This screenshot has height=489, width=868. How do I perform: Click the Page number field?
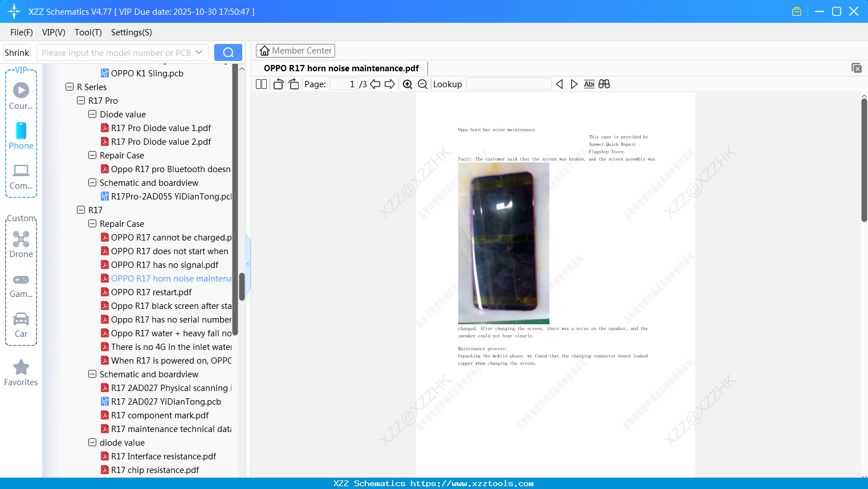point(344,84)
